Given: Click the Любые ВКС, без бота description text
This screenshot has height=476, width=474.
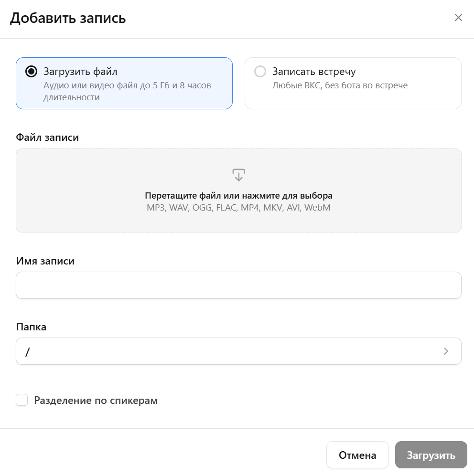Looking at the screenshot, I should tap(339, 85).
